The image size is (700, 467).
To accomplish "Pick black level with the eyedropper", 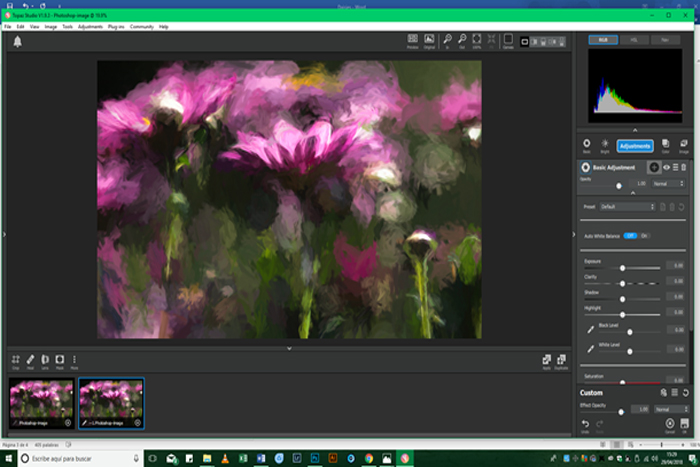I will click(x=590, y=328).
